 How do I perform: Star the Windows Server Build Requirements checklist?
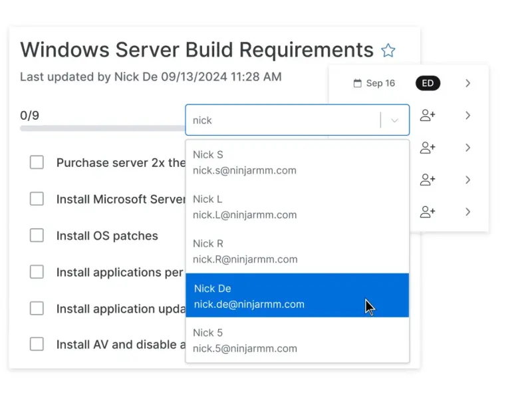pyautogui.click(x=388, y=51)
